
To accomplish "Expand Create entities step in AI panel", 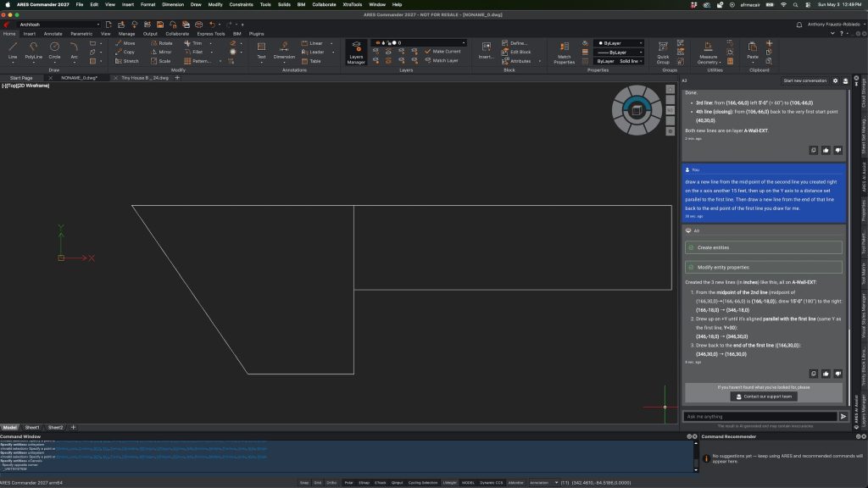I will [x=764, y=247].
